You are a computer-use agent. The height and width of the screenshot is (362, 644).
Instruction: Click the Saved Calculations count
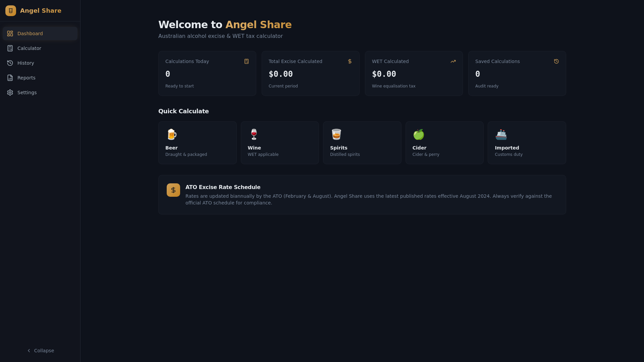478,74
